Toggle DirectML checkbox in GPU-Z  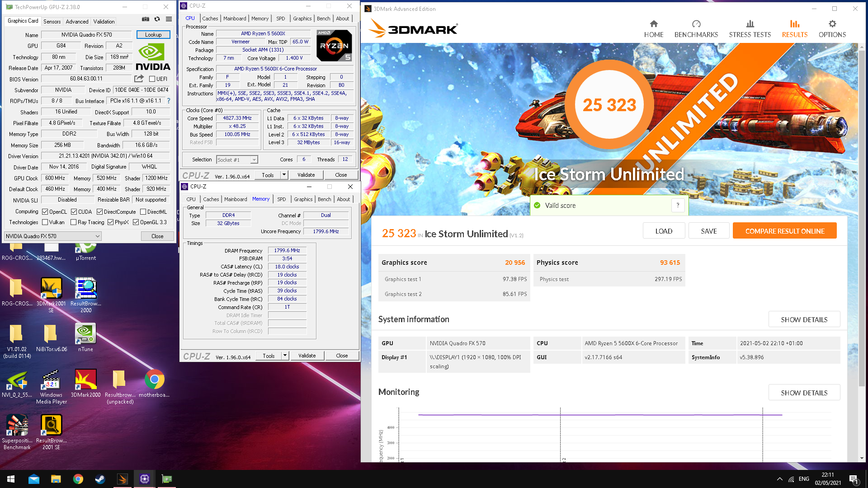(x=143, y=212)
